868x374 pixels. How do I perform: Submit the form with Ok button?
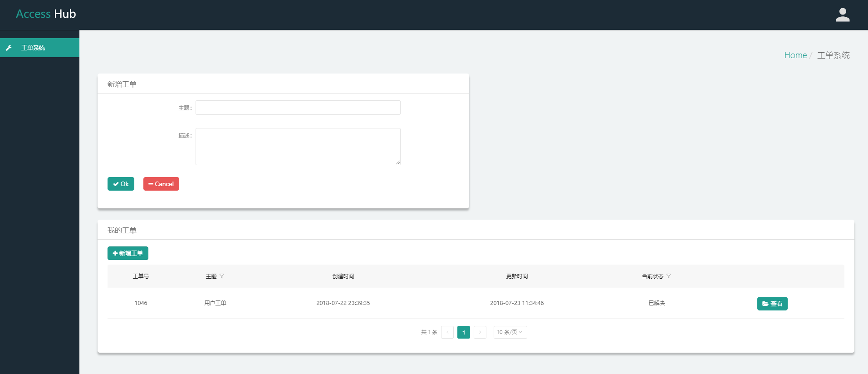click(x=121, y=184)
